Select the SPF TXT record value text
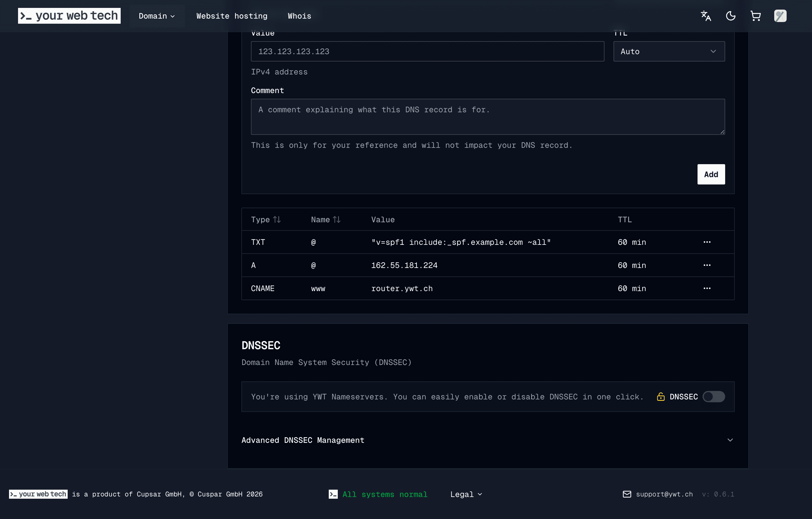Image resolution: width=812 pixels, height=519 pixels. tap(461, 242)
